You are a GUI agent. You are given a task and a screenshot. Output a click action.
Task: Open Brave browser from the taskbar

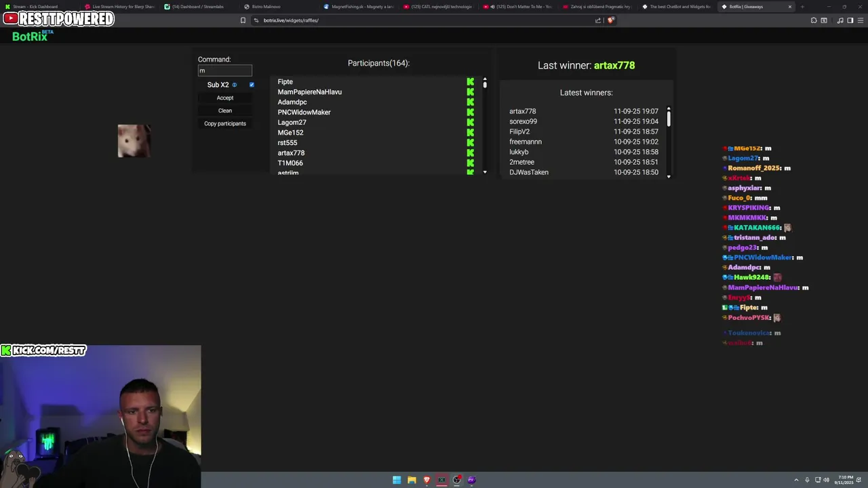(427, 480)
